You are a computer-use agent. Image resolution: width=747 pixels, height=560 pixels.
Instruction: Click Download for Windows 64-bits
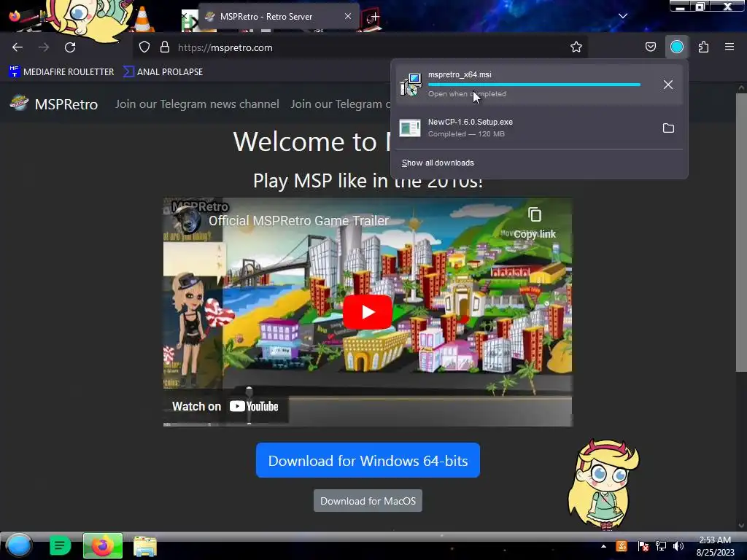368,461
